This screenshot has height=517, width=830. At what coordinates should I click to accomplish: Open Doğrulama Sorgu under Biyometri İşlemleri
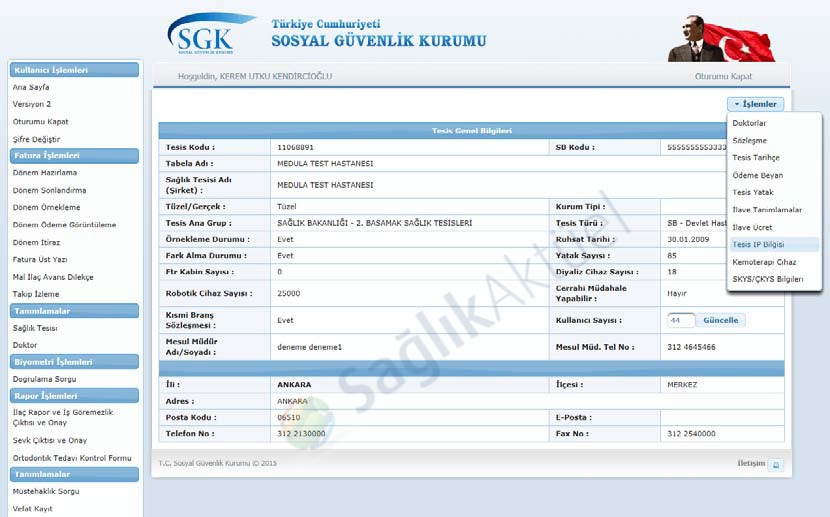(44, 379)
